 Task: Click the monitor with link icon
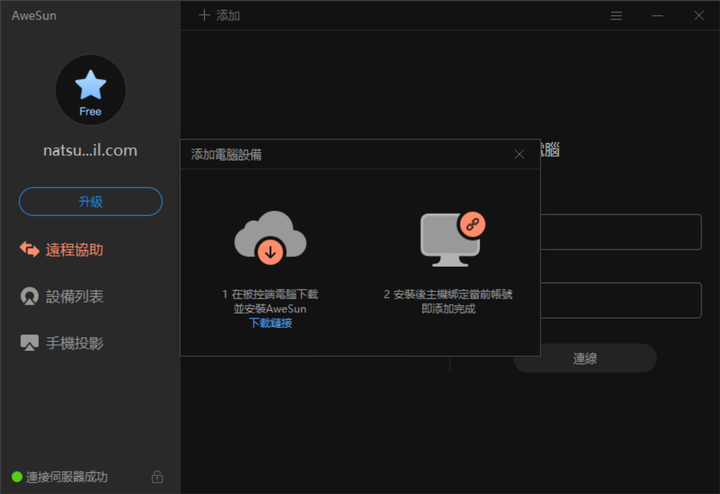[x=453, y=239]
